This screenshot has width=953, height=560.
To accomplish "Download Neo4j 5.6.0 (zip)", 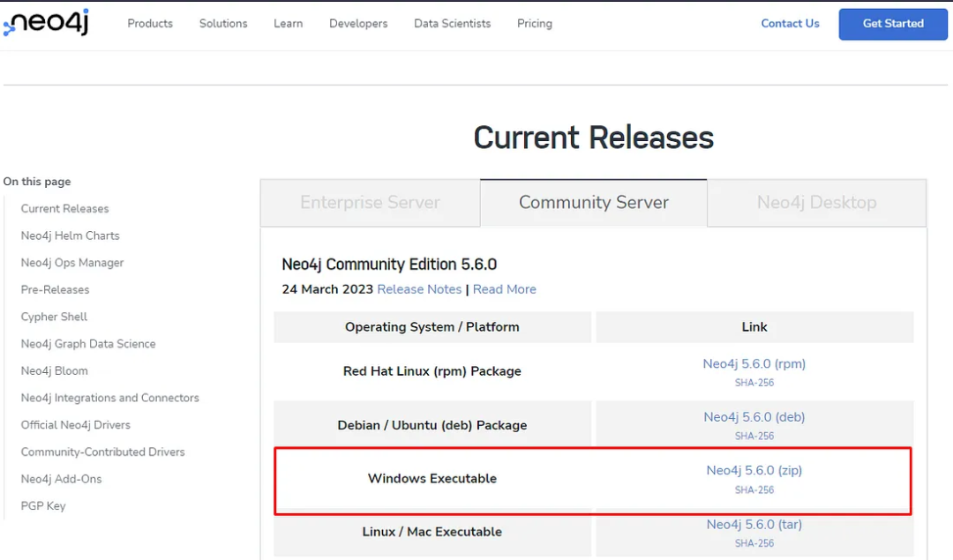I will click(754, 471).
